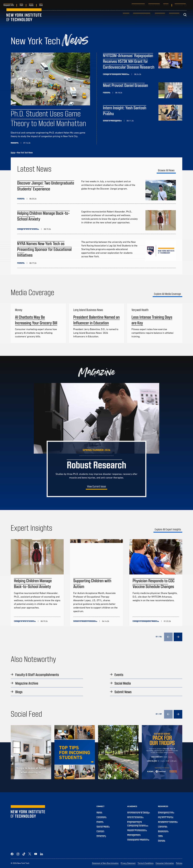193x868 pixels.
Task: Advance the Social Feed with next arrow
Action: tap(178, 714)
